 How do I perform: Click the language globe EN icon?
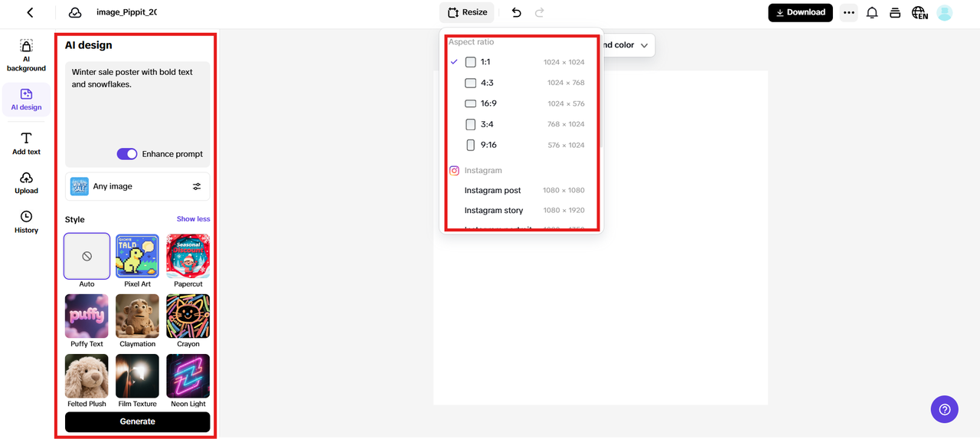pos(920,12)
